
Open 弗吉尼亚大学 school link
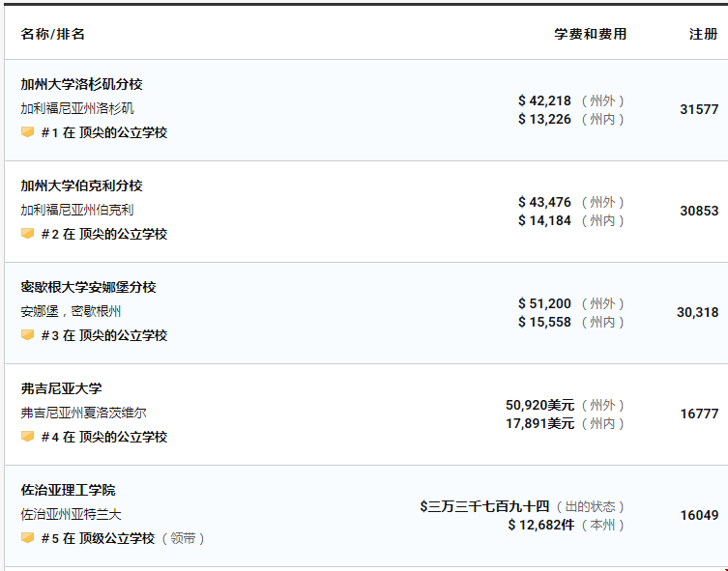[x=61, y=388]
